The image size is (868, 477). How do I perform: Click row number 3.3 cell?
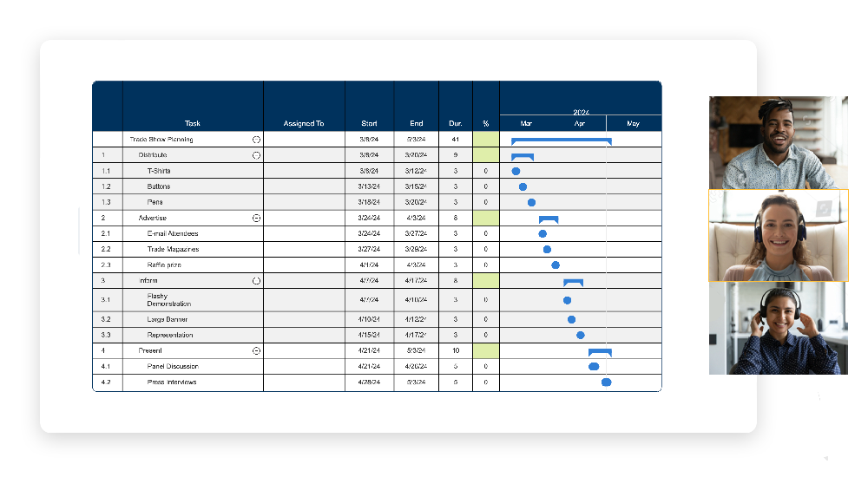pos(106,335)
